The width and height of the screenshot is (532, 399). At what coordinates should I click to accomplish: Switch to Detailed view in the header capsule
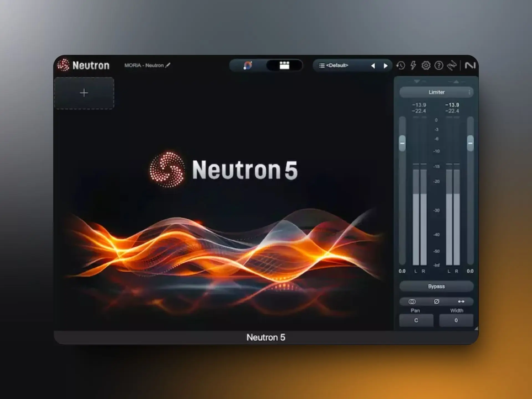click(x=285, y=65)
